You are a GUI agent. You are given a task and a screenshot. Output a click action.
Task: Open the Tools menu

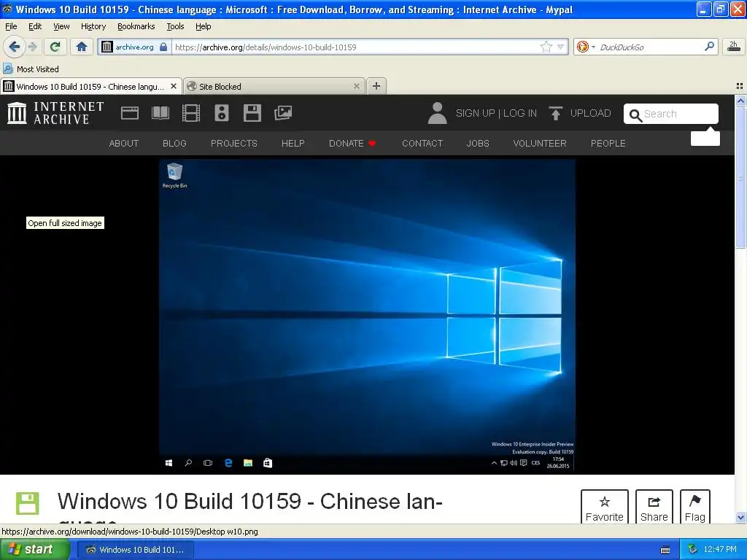click(175, 26)
